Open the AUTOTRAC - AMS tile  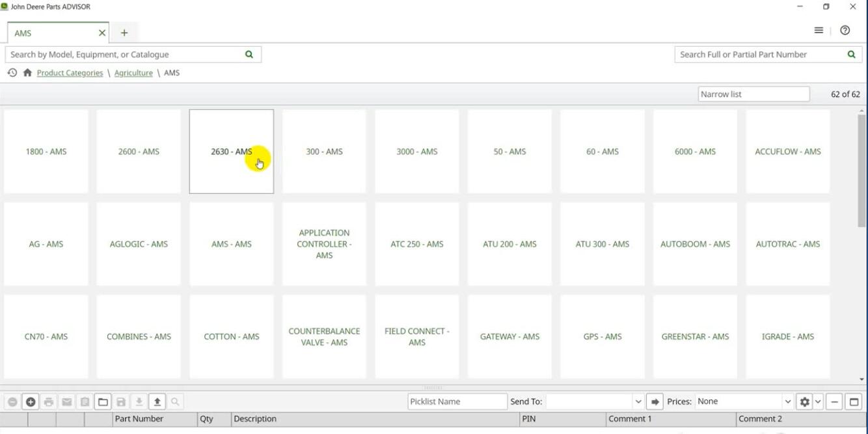click(788, 244)
